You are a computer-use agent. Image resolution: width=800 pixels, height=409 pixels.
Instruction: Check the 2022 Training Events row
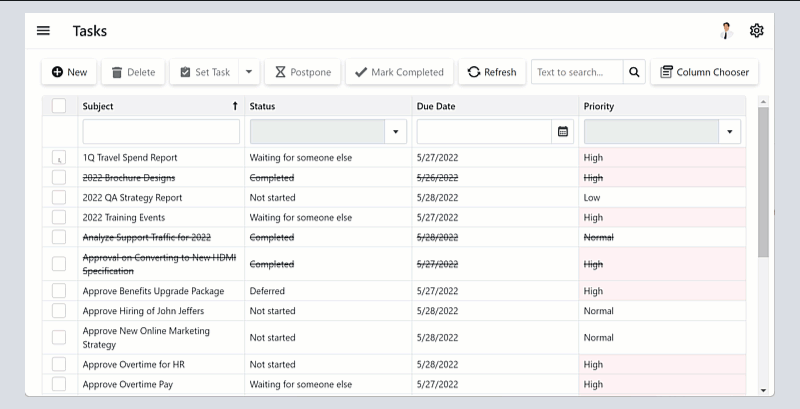(59, 217)
